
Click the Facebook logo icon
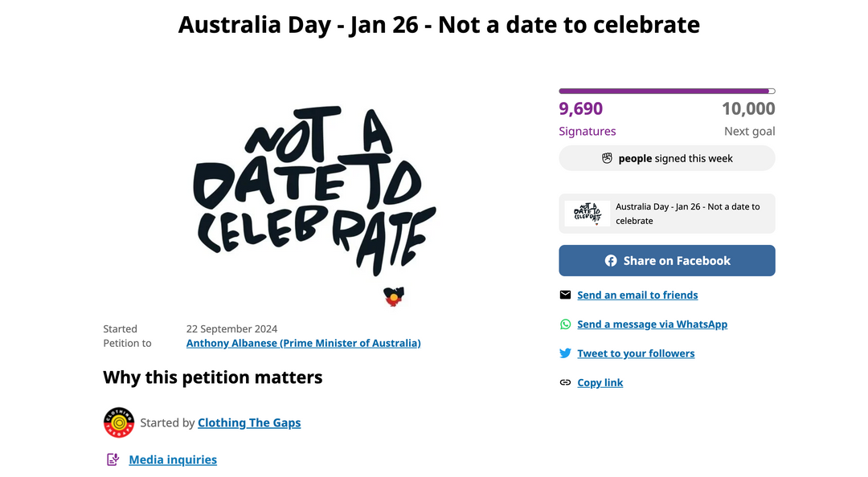click(x=611, y=261)
